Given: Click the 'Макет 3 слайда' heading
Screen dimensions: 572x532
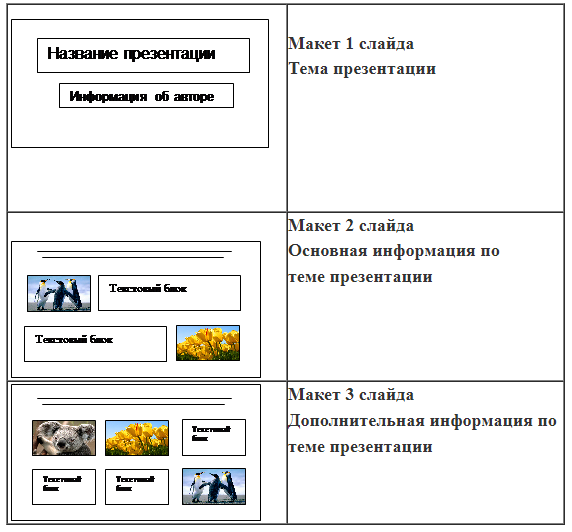Looking at the screenshot, I should [351, 395].
